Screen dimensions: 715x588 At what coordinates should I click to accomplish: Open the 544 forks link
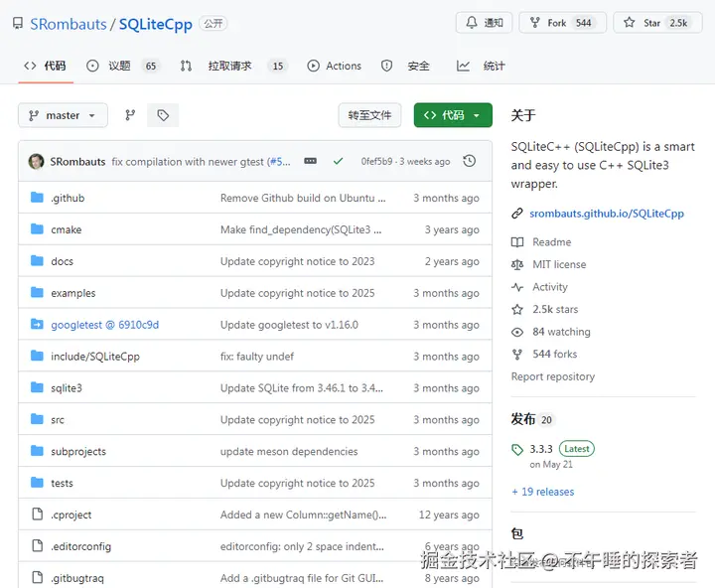click(x=554, y=354)
